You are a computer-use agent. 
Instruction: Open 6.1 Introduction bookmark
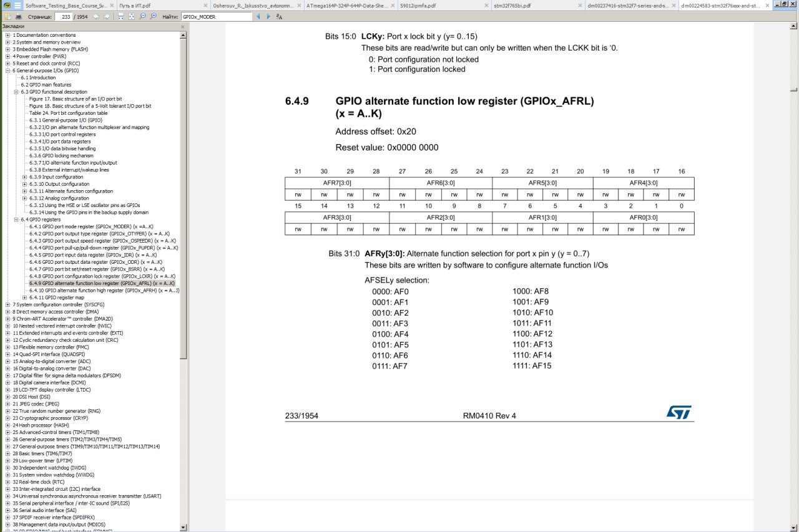38,78
